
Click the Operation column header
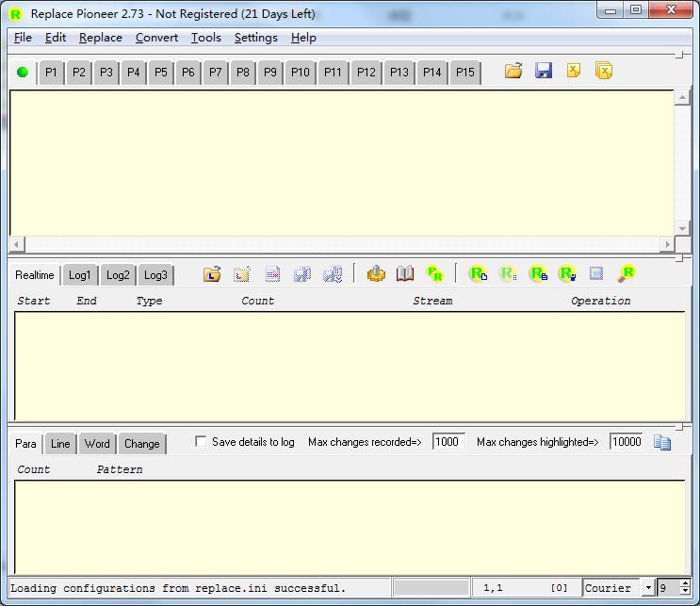pyautogui.click(x=600, y=301)
